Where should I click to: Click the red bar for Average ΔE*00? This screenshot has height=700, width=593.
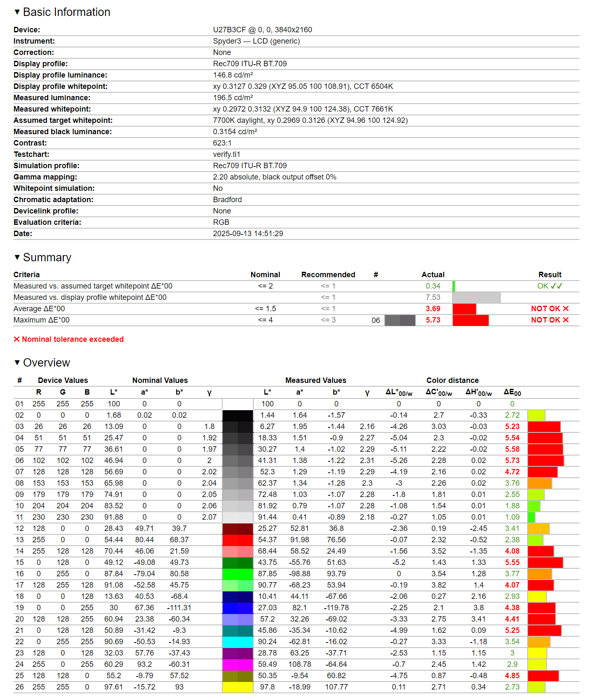pyautogui.click(x=464, y=309)
